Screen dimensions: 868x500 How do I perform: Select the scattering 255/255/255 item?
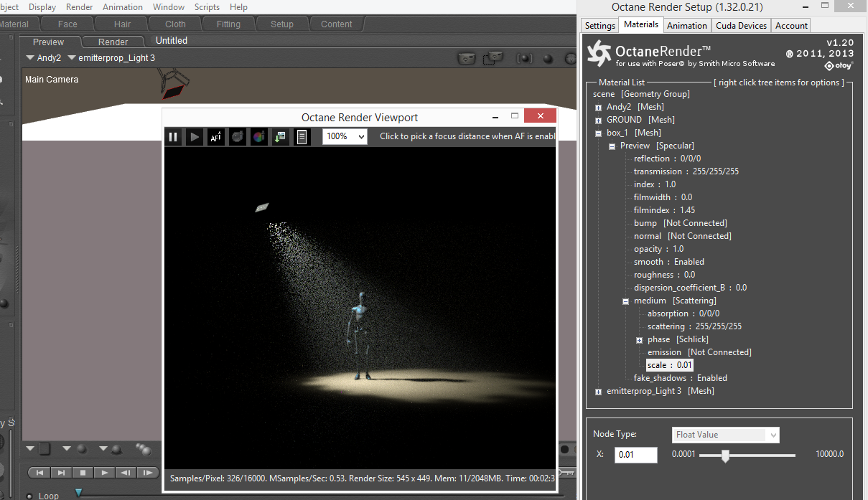click(694, 326)
